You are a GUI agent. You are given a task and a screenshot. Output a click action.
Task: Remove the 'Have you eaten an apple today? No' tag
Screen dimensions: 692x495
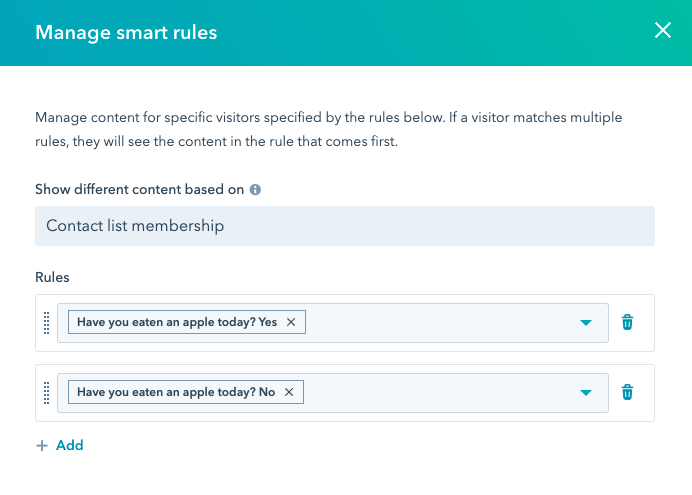(289, 392)
